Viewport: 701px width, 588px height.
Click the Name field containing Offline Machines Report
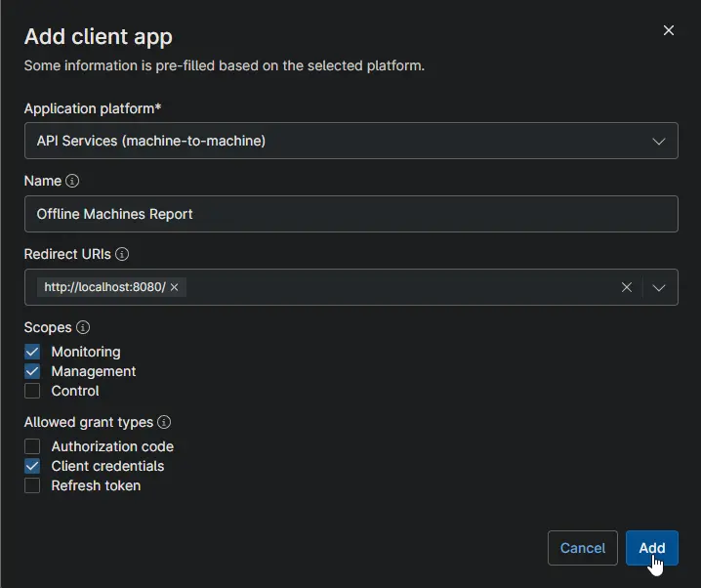350,214
